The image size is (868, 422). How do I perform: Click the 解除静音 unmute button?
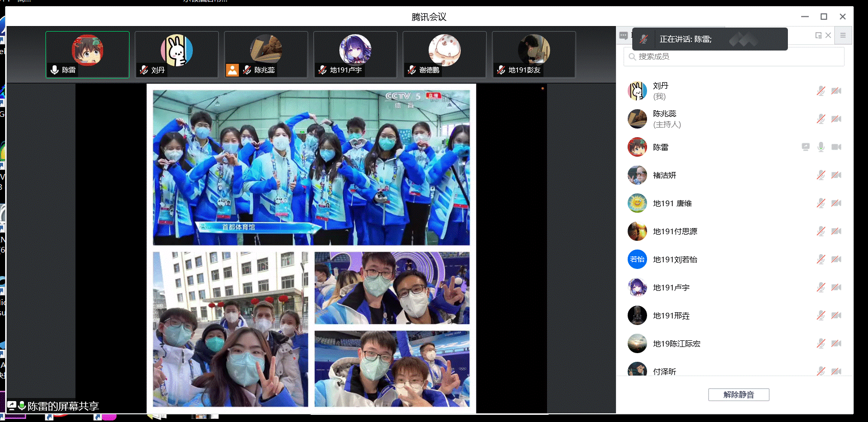[738, 394]
